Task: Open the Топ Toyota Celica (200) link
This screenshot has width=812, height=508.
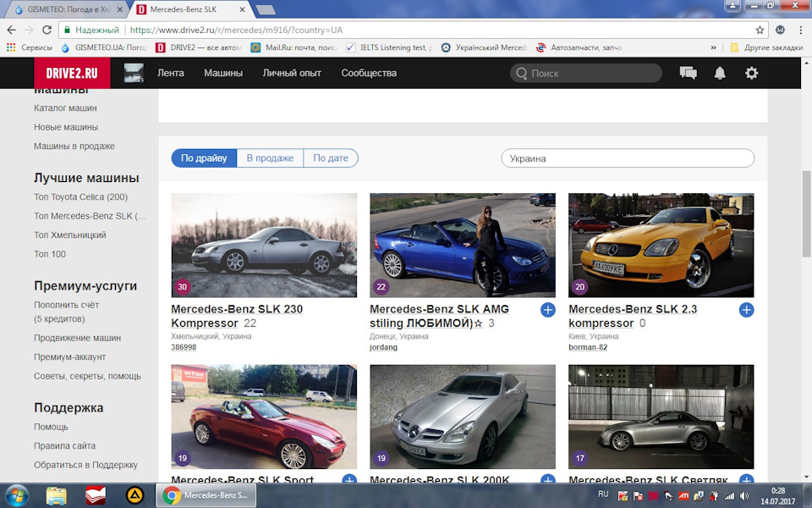Action: click(x=81, y=197)
